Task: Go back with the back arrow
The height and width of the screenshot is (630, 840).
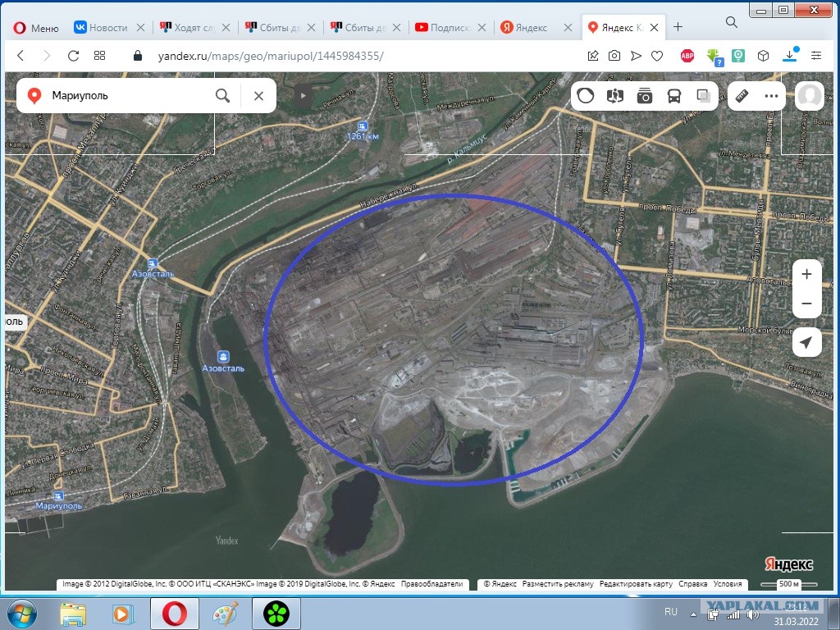Action: (x=21, y=56)
